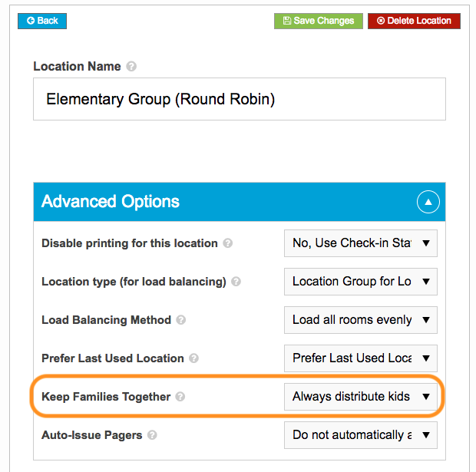Screen dimensions: 476x472
Task: Click the Delete Location button
Action: click(x=414, y=21)
